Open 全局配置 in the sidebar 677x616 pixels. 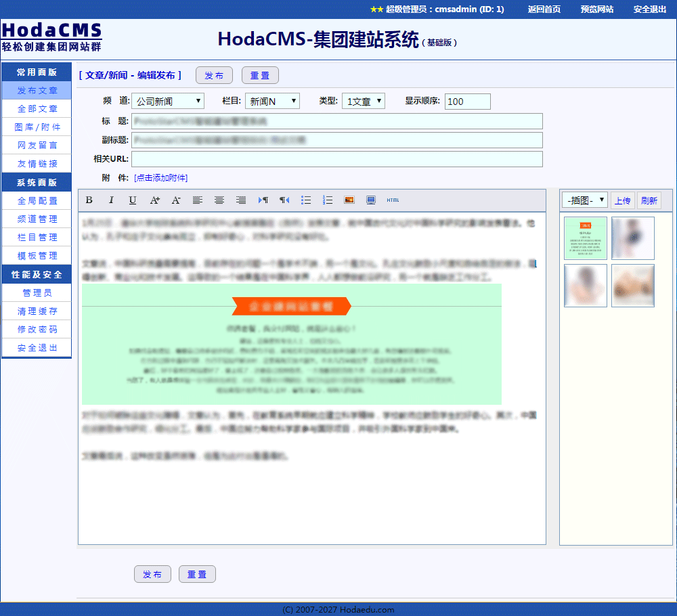tap(37, 201)
